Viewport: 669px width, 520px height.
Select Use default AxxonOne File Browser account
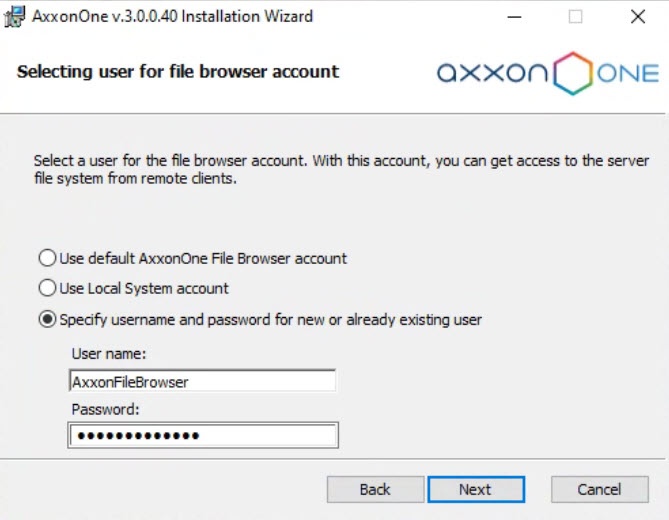click(47, 258)
